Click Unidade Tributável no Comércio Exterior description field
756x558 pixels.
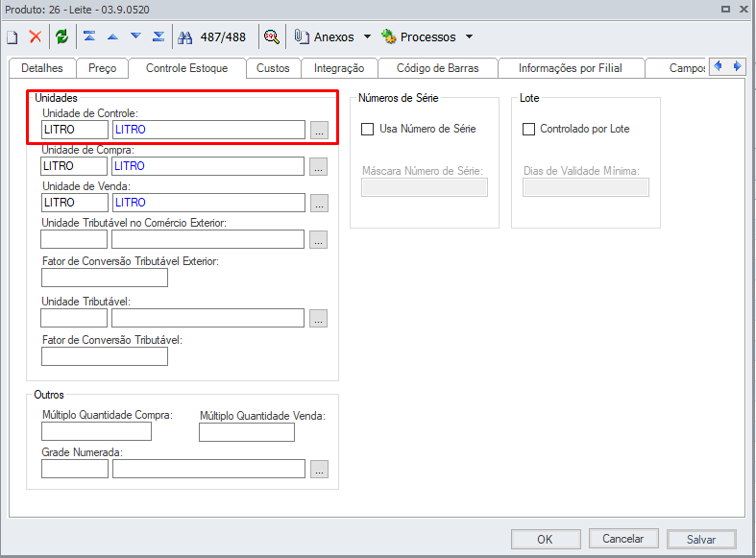tap(207, 239)
